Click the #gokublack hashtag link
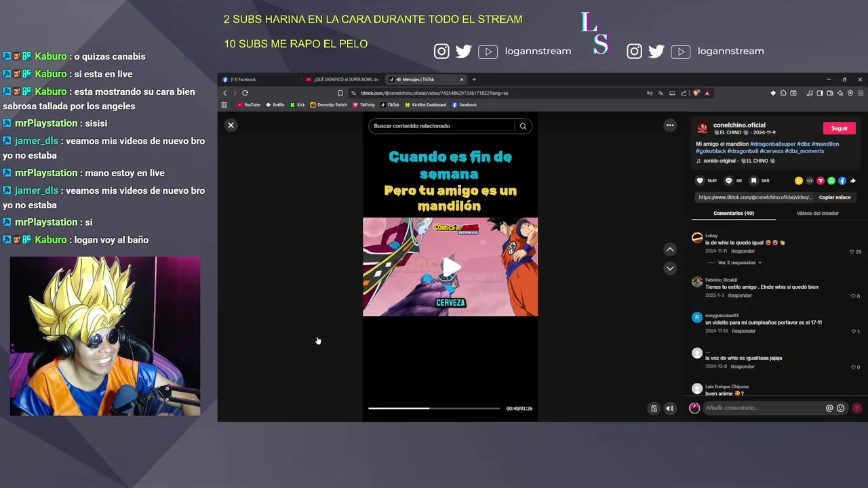868x488 pixels. coord(710,151)
